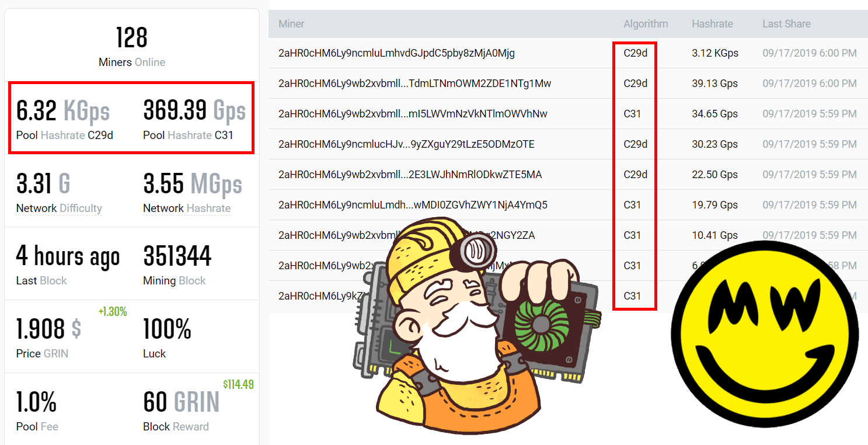This screenshot has width=868, height=445.
Task: Click C31 algorithm in the 10.41 Gps row
Action: point(632,235)
